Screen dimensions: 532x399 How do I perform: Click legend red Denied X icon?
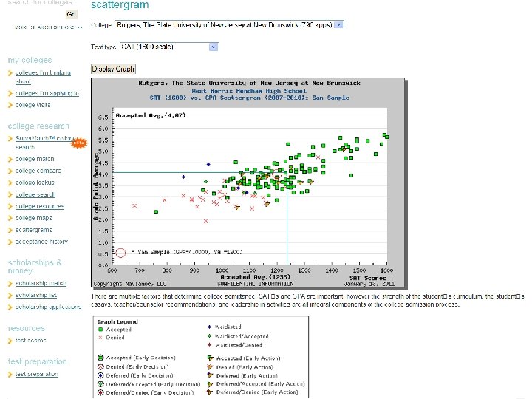point(100,338)
